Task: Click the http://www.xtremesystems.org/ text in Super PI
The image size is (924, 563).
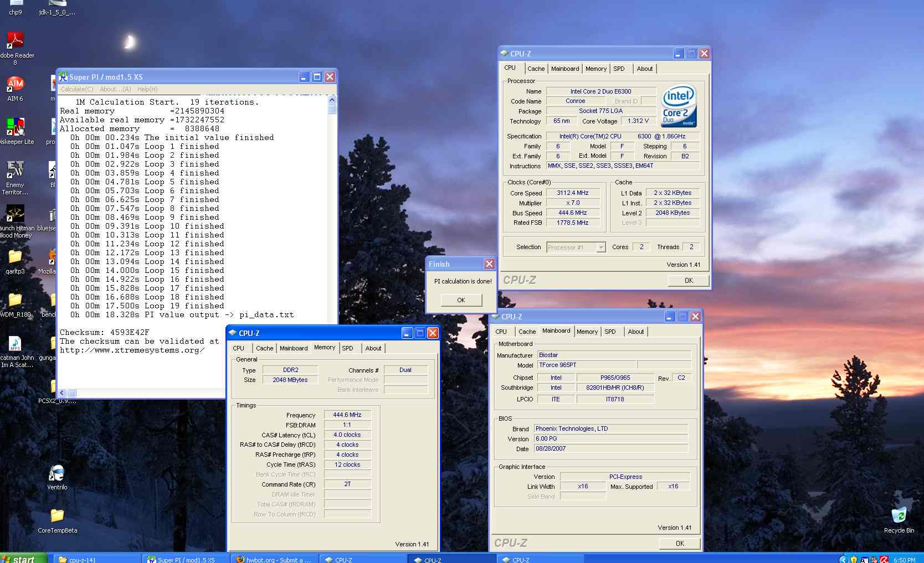Action: pyautogui.click(x=132, y=350)
